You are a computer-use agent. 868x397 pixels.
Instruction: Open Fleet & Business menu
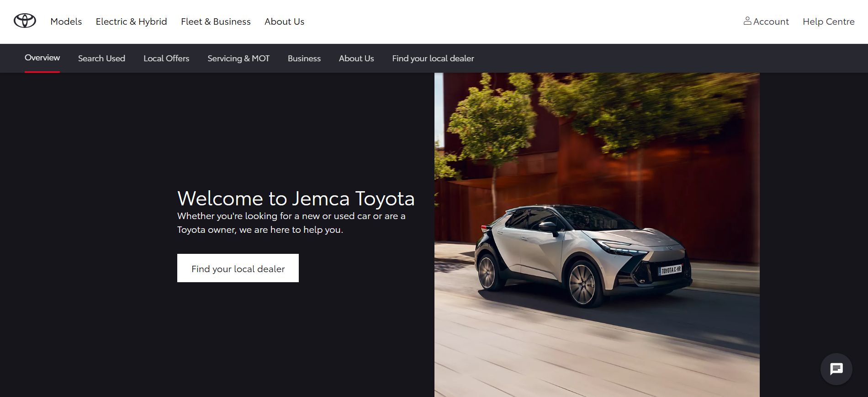(216, 21)
